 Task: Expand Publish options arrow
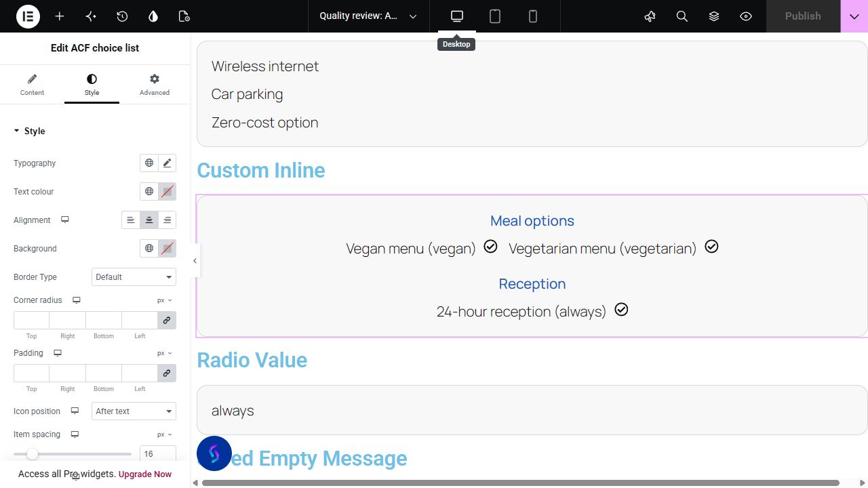[854, 16]
